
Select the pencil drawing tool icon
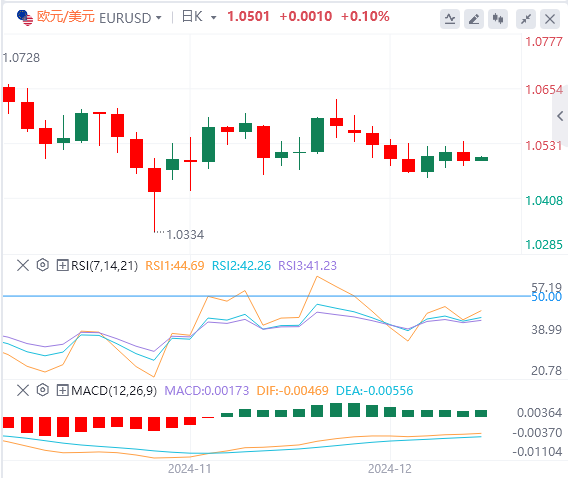pos(474,19)
